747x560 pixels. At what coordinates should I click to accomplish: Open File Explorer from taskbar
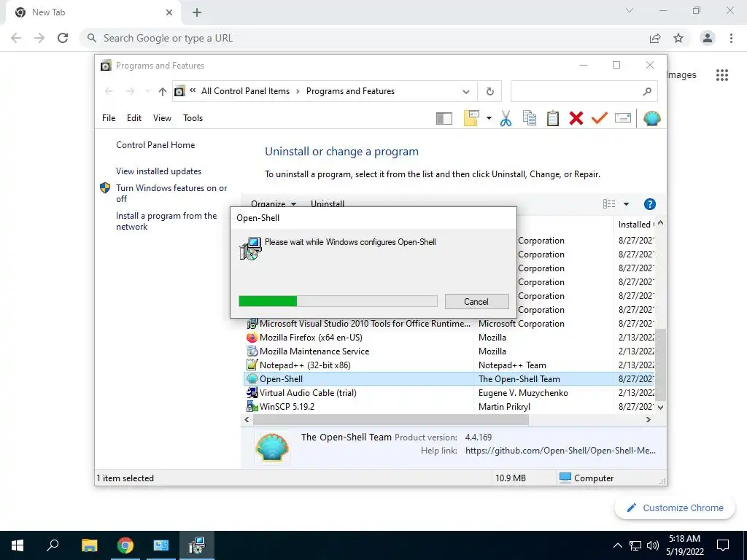click(x=89, y=545)
